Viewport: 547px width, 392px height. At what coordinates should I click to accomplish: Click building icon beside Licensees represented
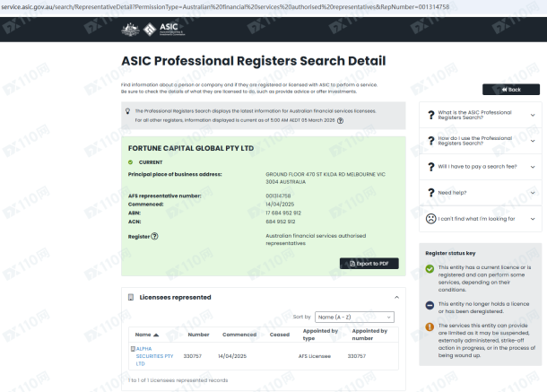(x=131, y=298)
